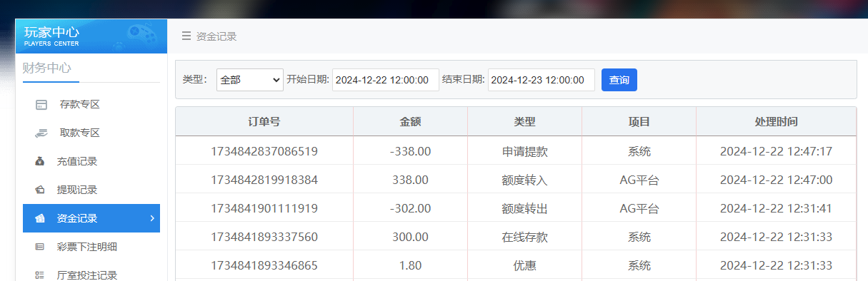
Task: Click the 金额 column header
Action: pos(410,122)
